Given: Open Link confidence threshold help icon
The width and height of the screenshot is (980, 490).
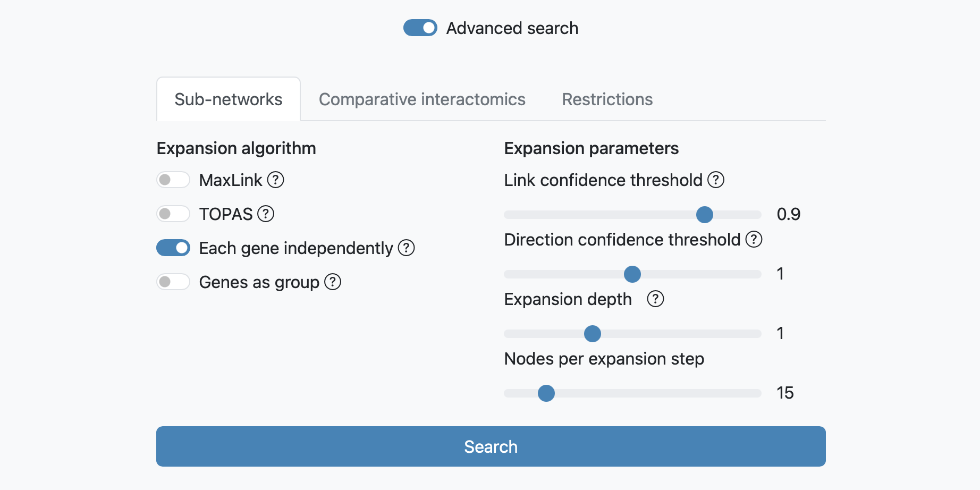Looking at the screenshot, I should (716, 180).
